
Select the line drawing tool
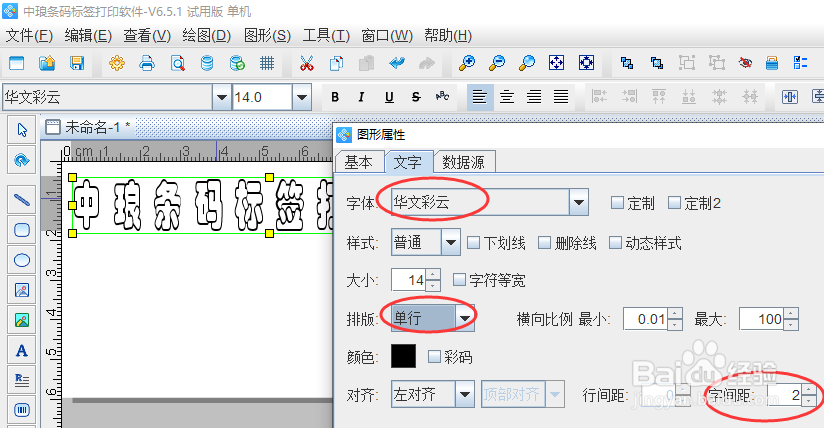tap(22, 200)
